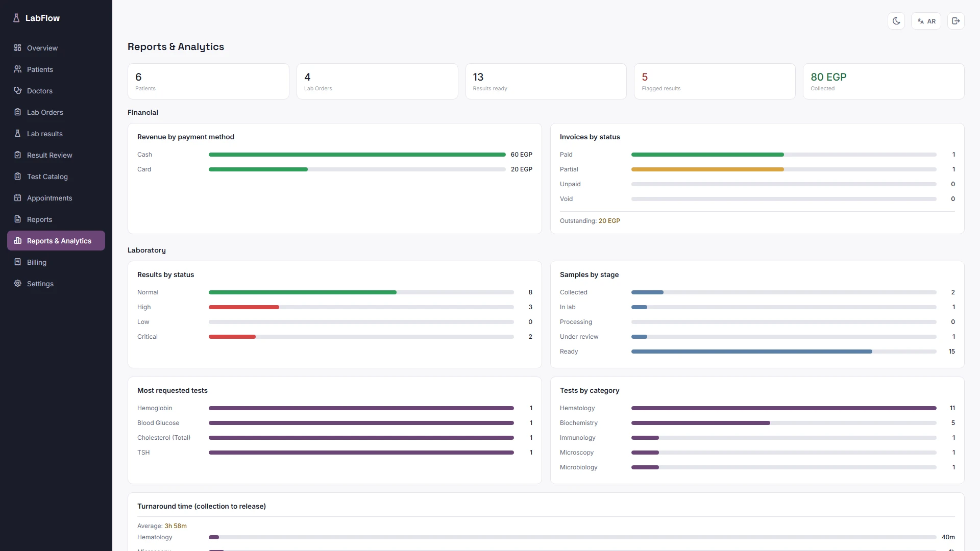This screenshot has height=551, width=980.
Task: Go to Appointments
Action: pyautogui.click(x=56, y=197)
